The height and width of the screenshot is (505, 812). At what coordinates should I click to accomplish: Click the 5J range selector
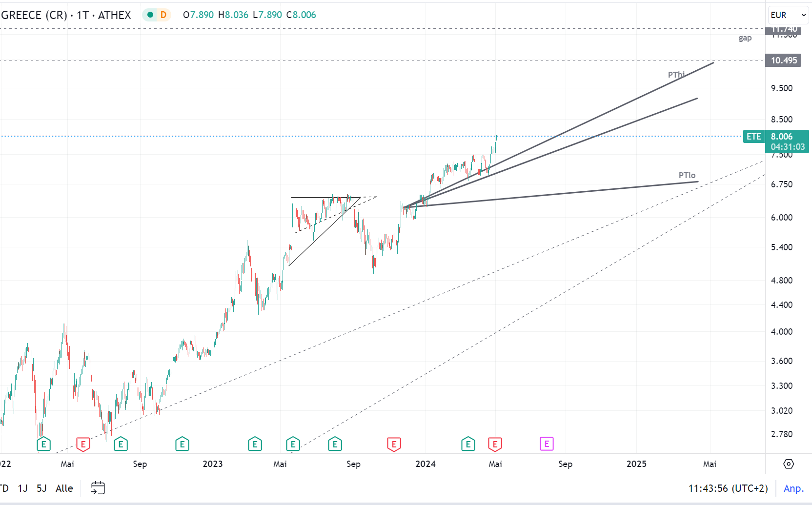click(41, 488)
